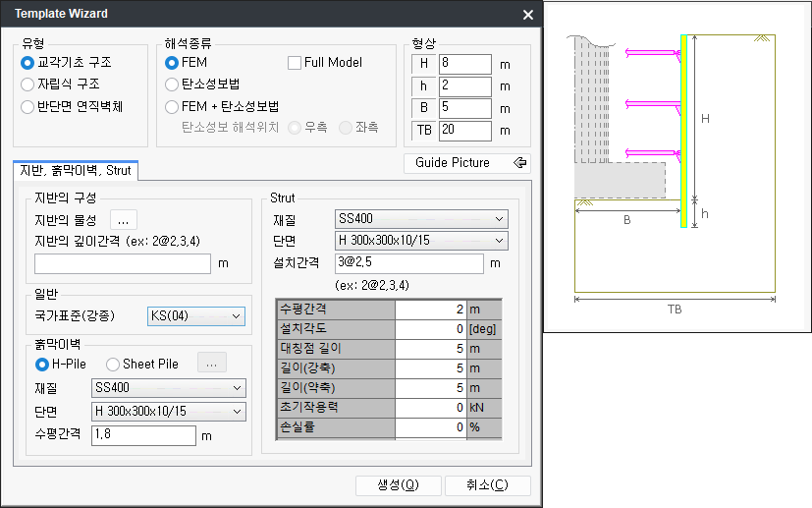812x508 pixels.
Task: Expand 흙막이벽 단면 dropdown
Action: click(166, 412)
